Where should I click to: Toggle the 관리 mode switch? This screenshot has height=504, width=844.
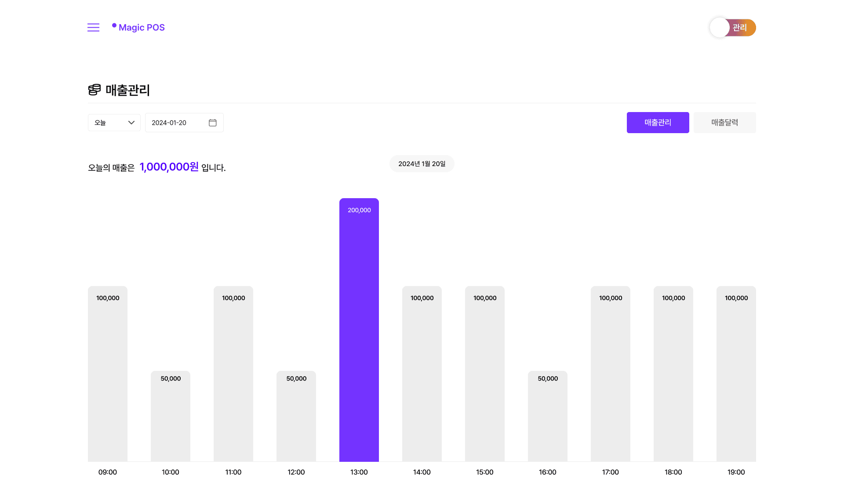click(733, 28)
